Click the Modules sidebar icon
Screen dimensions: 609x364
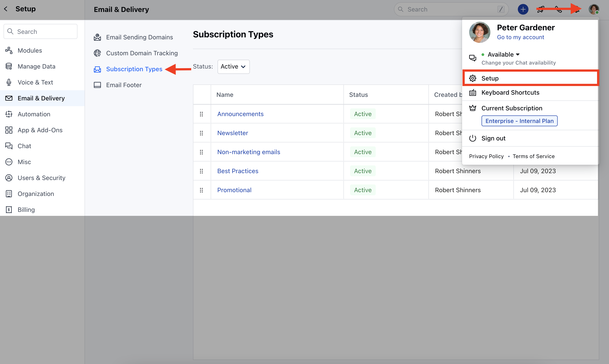(x=9, y=50)
